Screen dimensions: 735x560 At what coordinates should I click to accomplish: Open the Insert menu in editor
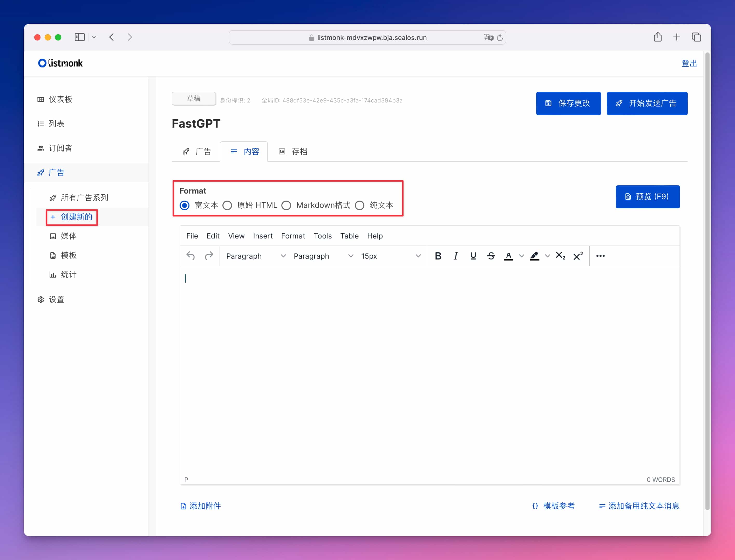tap(263, 236)
